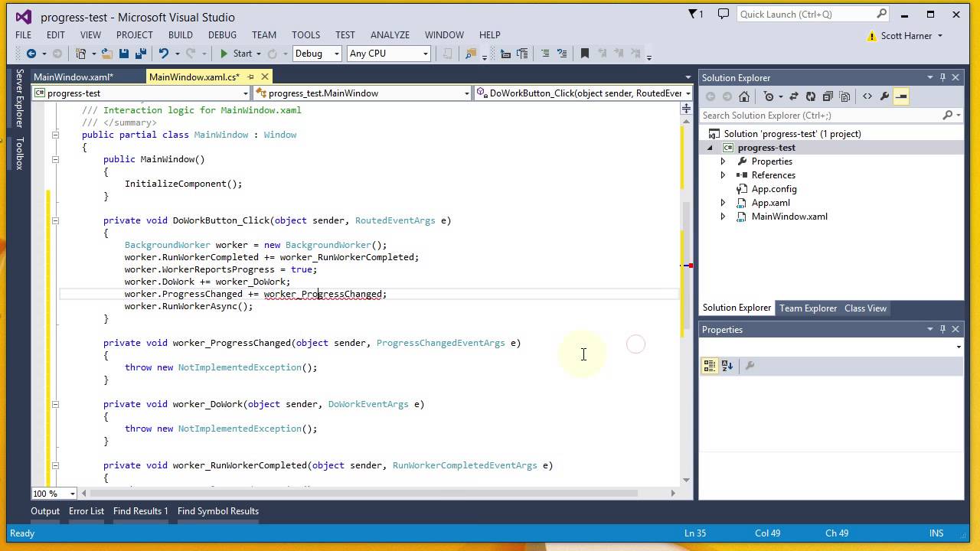980x551 pixels.
Task: Click the editor split-view handle above scrollbar
Action: 686,109
